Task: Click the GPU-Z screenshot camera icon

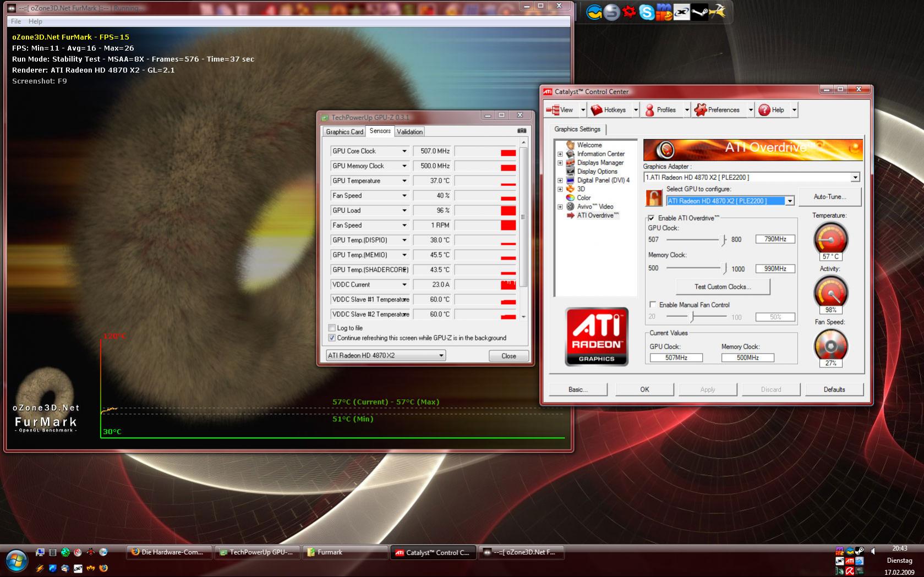Action: click(522, 131)
